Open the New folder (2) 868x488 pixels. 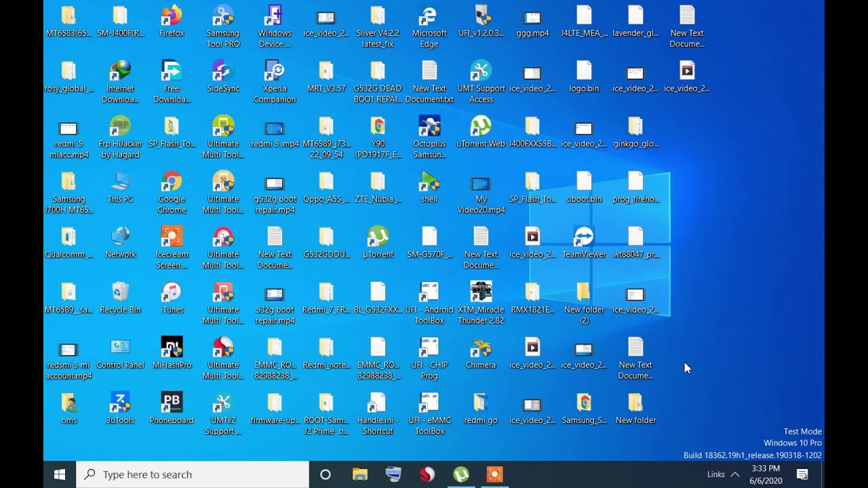point(584,304)
